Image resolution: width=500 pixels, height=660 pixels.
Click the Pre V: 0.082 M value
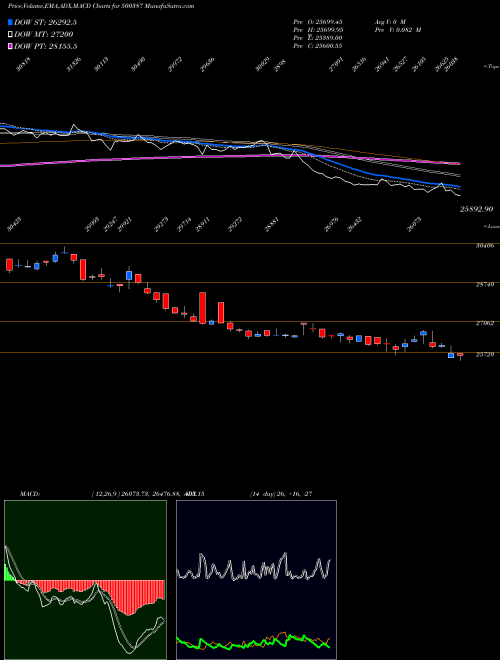pos(398,30)
